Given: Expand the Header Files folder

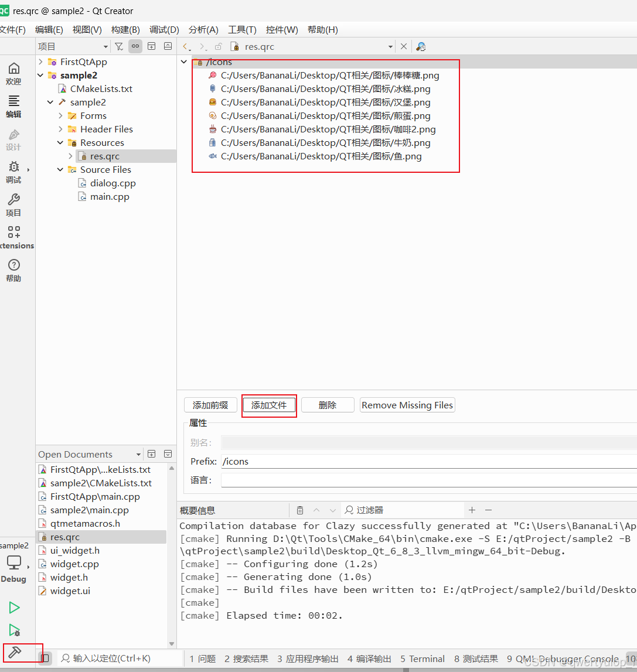Looking at the screenshot, I should [x=60, y=129].
